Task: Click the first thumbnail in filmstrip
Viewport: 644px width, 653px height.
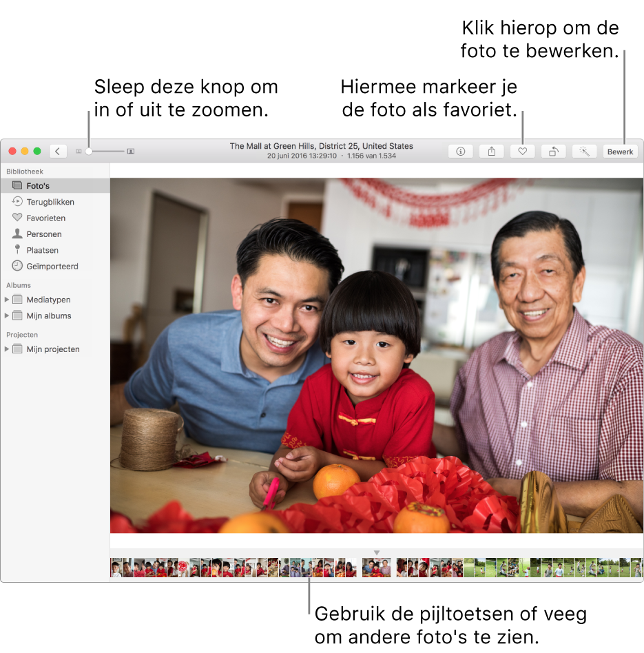Action: coord(116,567)
